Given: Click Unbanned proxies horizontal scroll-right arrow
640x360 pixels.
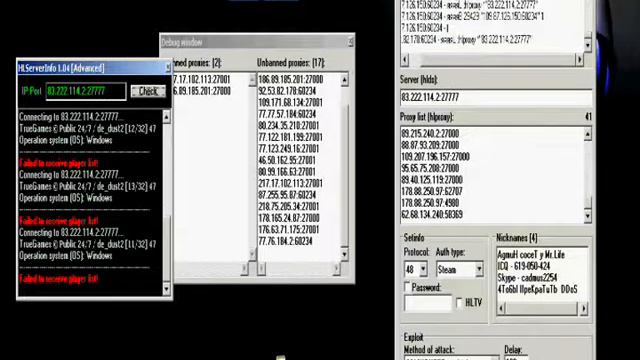Looking at the screenshot, I should pyautogui.click(x=336, y=269).
